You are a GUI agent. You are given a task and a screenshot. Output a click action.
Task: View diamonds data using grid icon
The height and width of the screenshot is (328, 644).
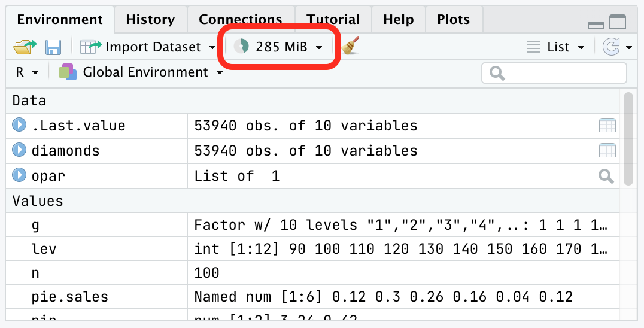click(607, 151)
